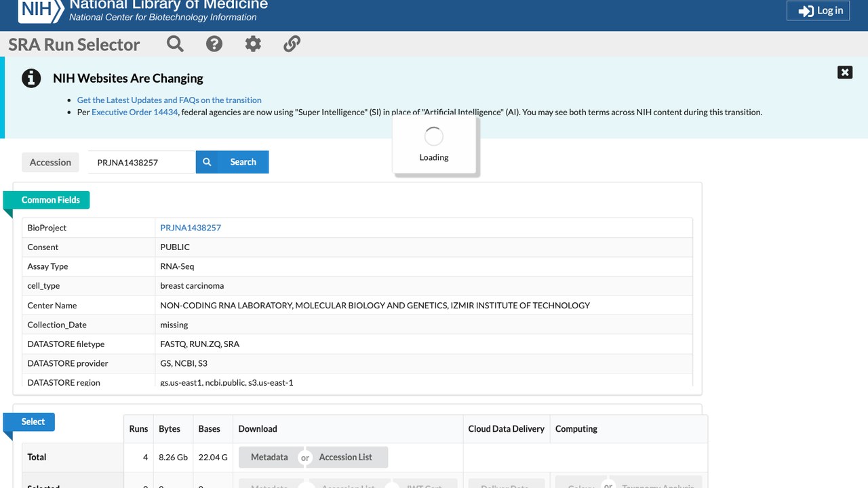This screenshot has height=488, width=868.
Task: Click the 'PUBLIC' Consent value
Action: [175, 247]
